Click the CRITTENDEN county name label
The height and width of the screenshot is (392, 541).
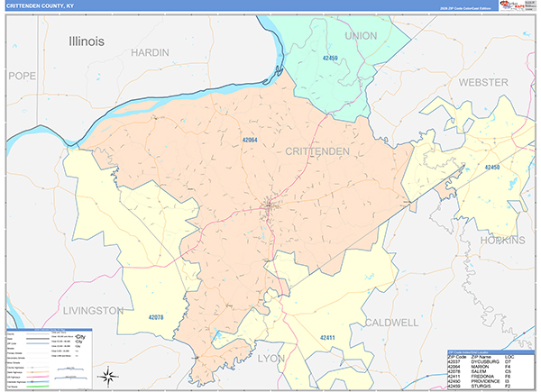coord(317,152)
